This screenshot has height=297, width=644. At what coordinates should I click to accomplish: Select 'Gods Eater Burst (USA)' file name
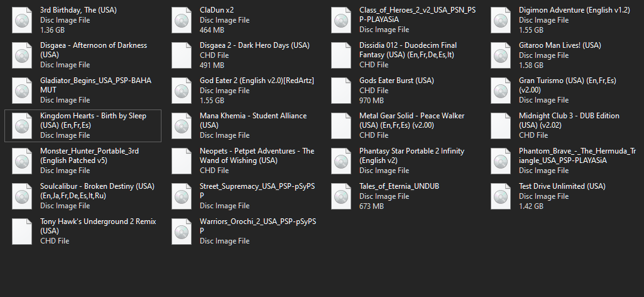396,81
